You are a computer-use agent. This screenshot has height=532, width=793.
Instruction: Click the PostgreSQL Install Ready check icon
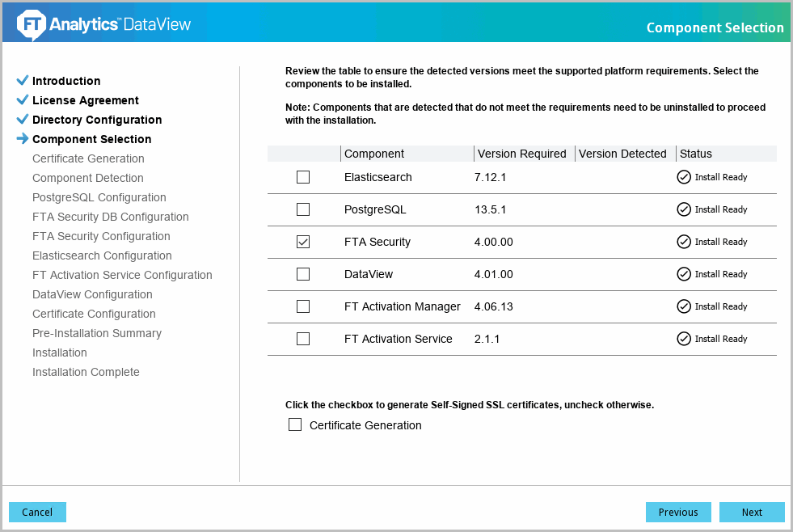point(684,209)
